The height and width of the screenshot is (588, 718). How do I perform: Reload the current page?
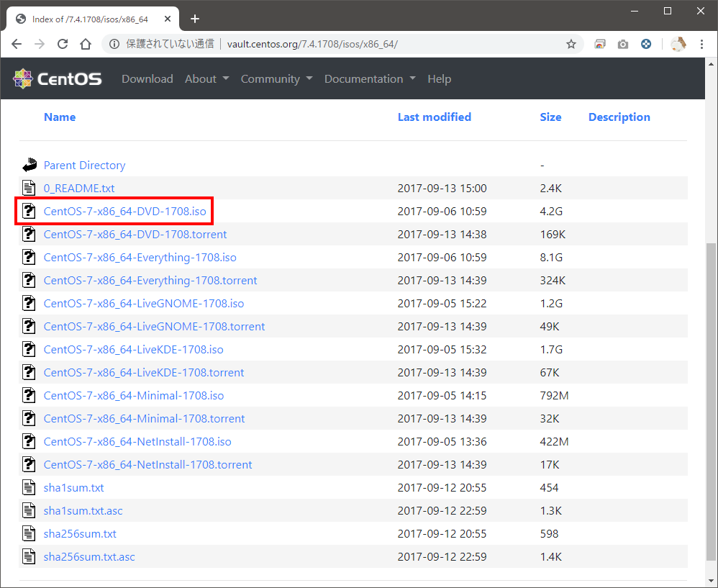coord(63,44)
